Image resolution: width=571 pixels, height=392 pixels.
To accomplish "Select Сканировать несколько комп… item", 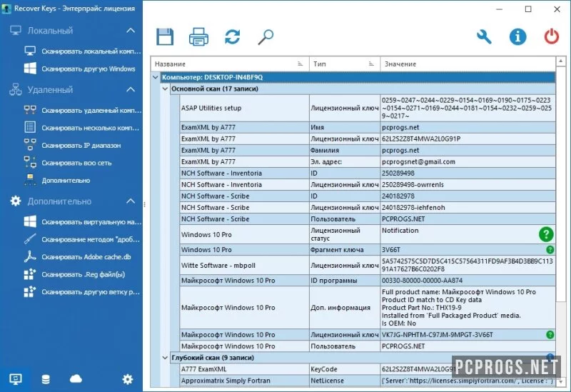I will pyautogui.click(x=83, y=128).
